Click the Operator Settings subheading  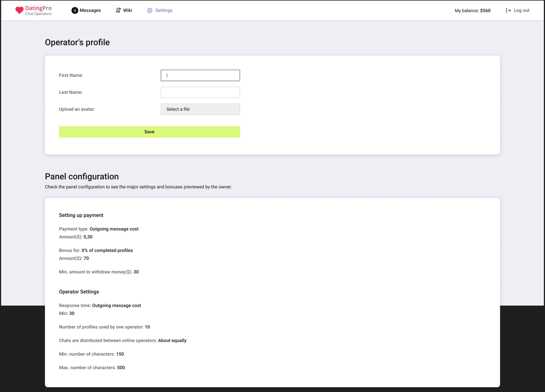click(x=79, y=292)
